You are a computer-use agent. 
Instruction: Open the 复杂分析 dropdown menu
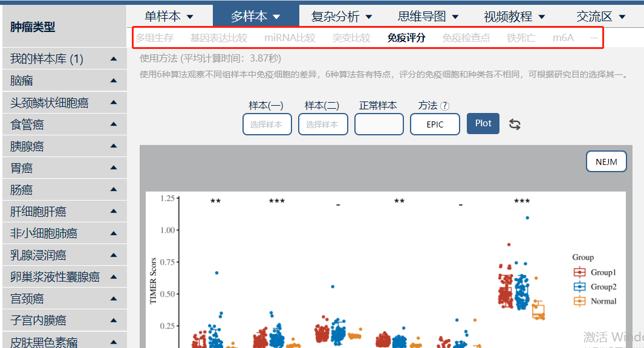pos(341,16)
